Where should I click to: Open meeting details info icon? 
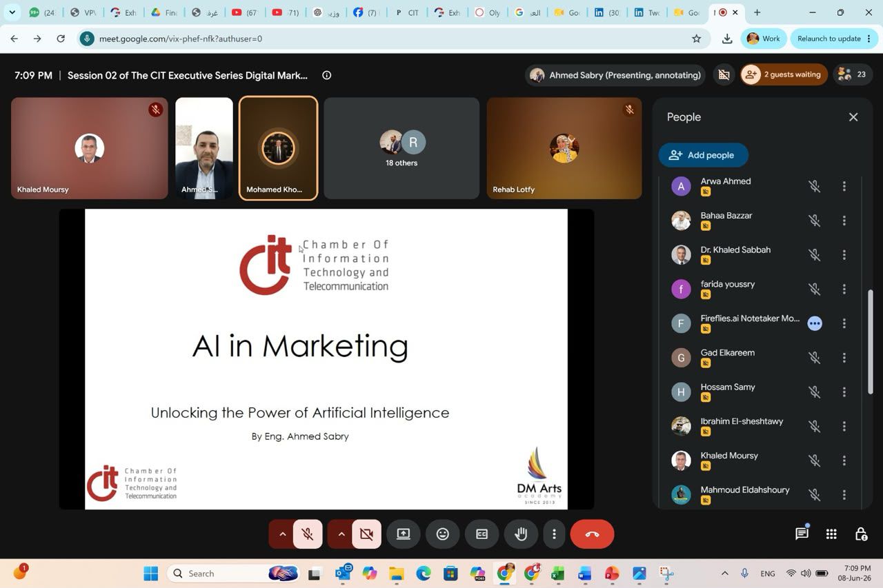[x=327, y=75]
